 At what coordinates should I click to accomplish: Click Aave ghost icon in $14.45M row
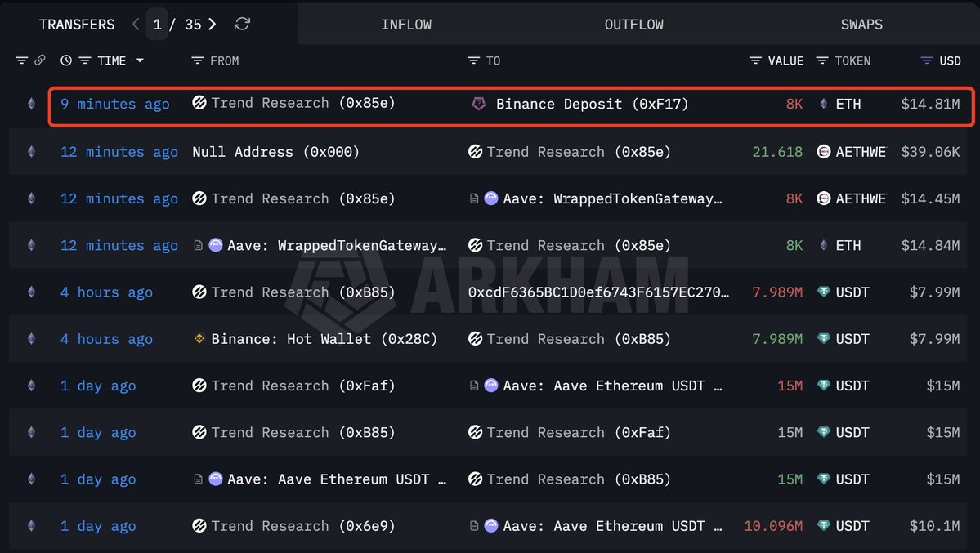[x=491, y=198]
